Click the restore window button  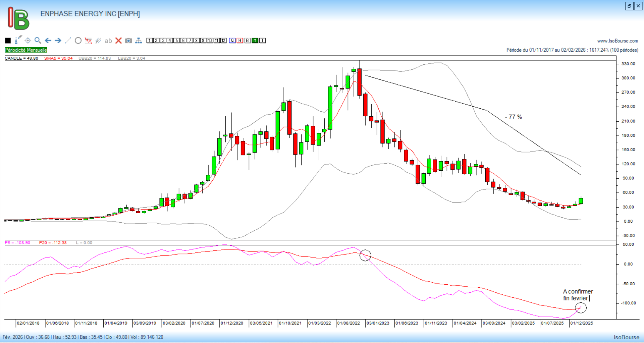(629, 6)
